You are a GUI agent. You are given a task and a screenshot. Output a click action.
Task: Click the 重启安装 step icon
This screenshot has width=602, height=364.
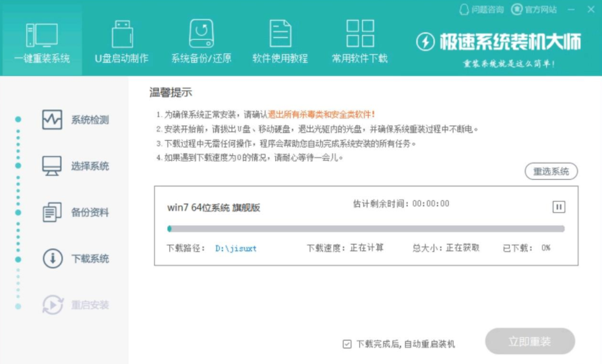[x=52, y=305]
